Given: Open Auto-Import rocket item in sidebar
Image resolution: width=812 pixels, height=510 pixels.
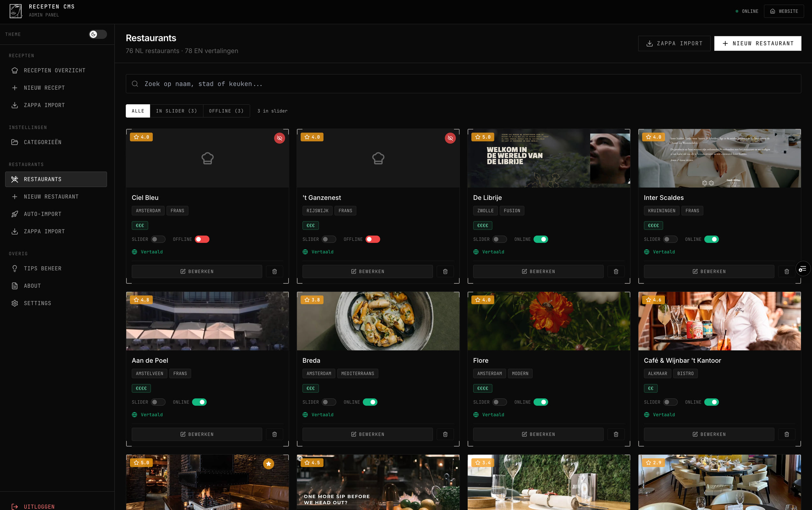Looking at the screenshot, I should click(x=42, y=214).
